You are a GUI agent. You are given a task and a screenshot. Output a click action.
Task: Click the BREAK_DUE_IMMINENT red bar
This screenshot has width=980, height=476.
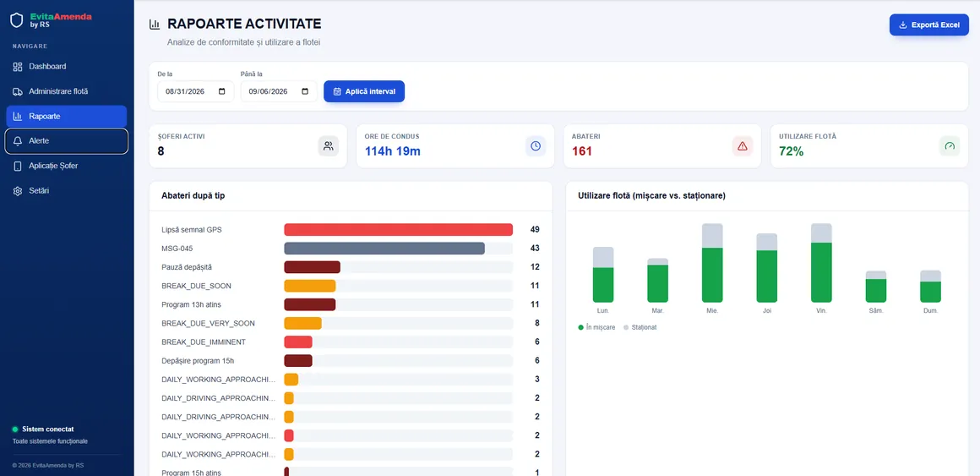[x=298, y=342]
